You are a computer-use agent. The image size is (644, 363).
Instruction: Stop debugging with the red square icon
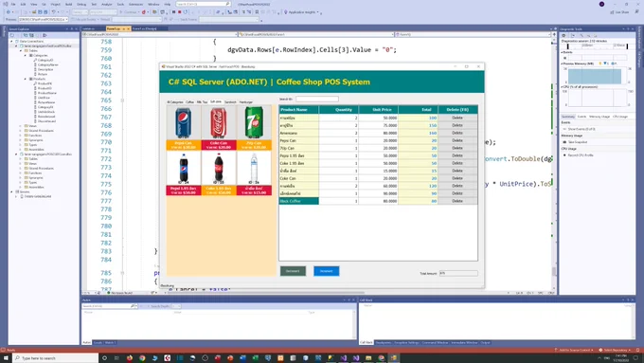(180, 12)
